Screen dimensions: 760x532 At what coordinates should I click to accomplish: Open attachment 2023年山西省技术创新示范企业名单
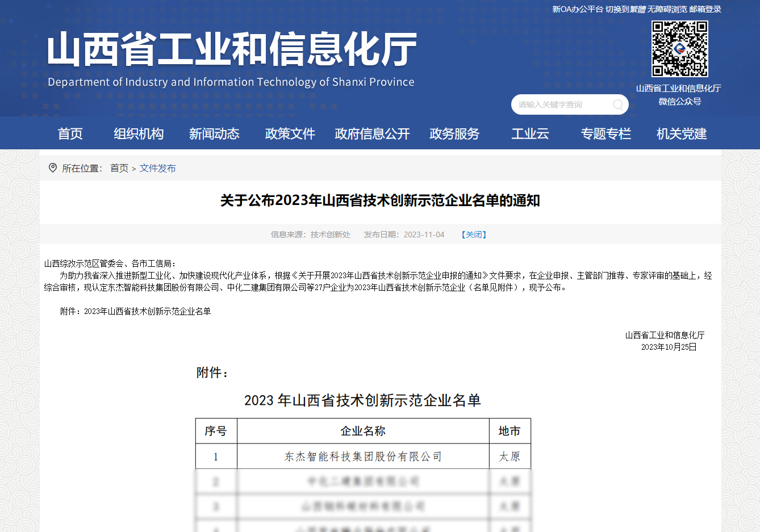[147, 312]
